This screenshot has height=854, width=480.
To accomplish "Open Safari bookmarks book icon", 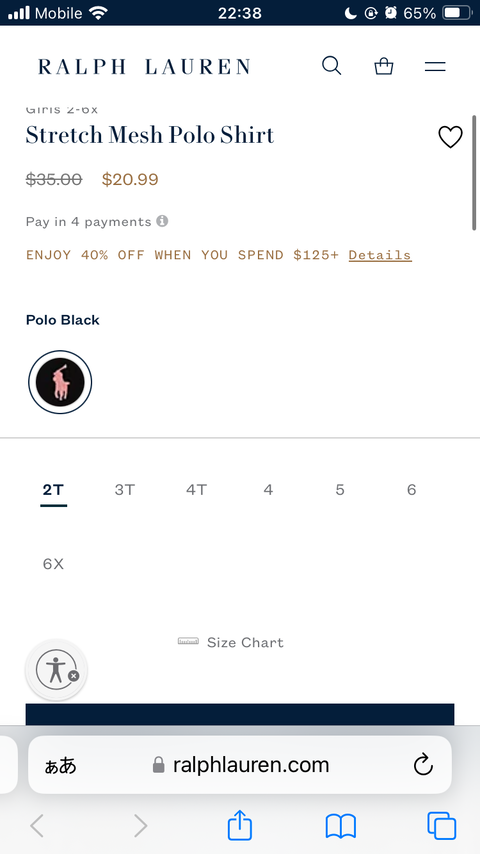I will pyautogui.click(x=341, y=826).
